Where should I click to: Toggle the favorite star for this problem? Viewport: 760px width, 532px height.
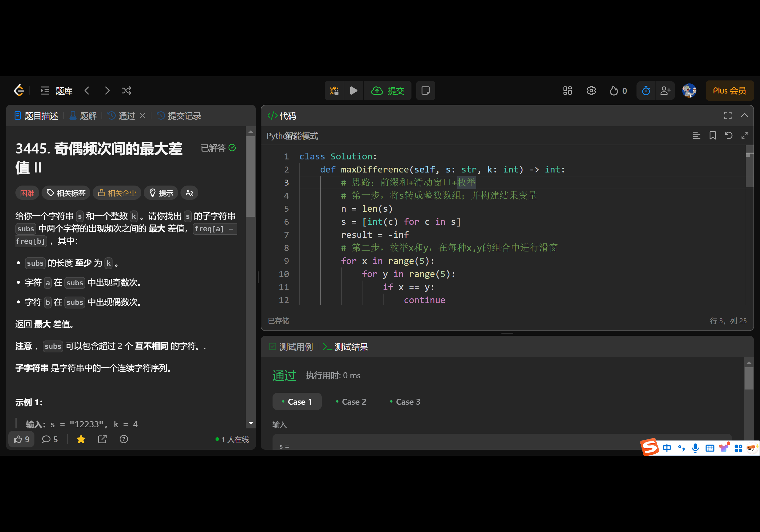pos(81,439)
